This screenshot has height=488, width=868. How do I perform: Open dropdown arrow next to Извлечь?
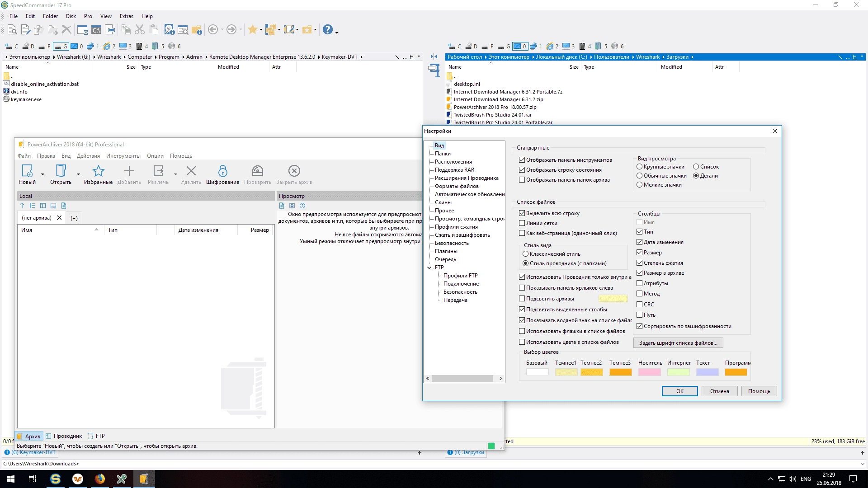[175, 174]
